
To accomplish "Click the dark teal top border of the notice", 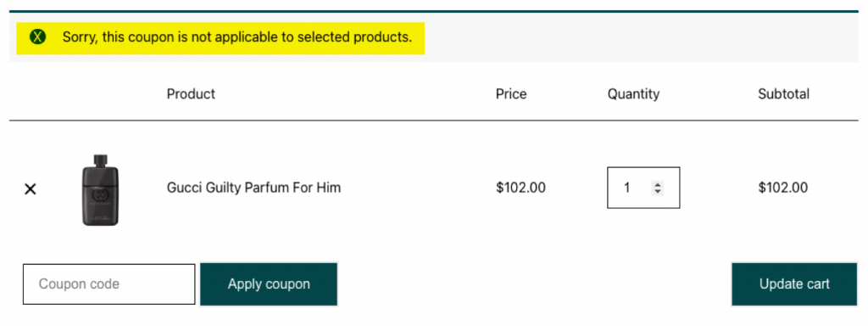I will click(434, 11).
